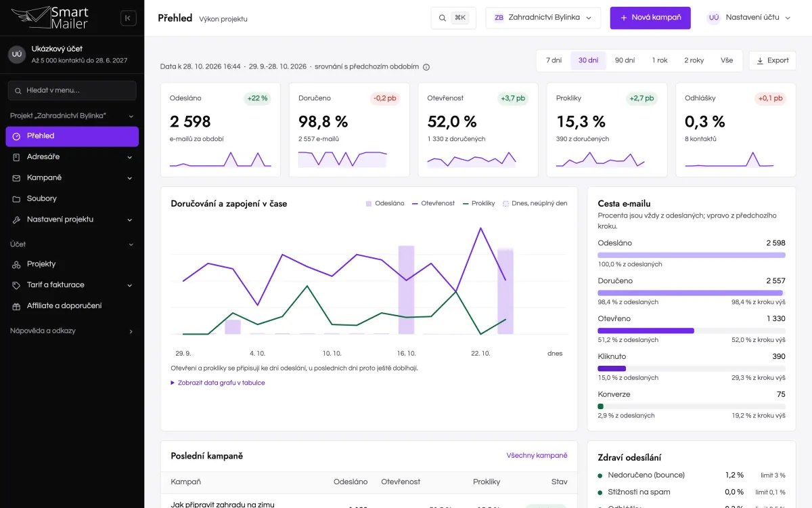
Task: Select the 2 roky period tab
Action: click(694, 60)
